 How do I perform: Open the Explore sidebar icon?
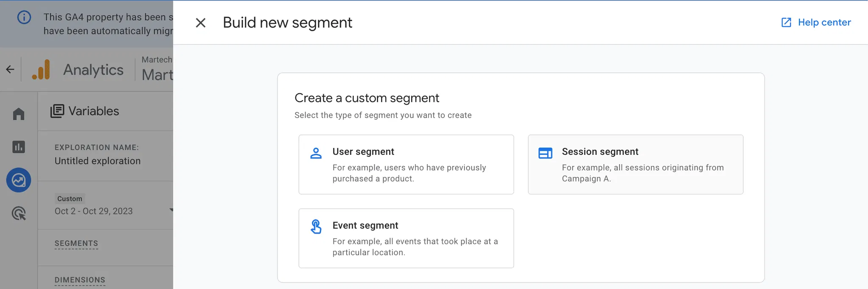pos(19,180)
